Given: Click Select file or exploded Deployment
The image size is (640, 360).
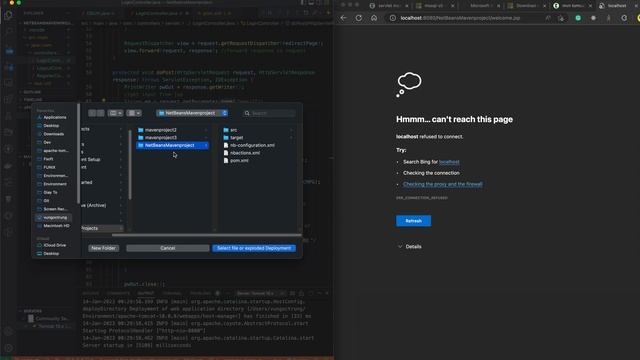Looking at the screenshot, I should point(254,248).
